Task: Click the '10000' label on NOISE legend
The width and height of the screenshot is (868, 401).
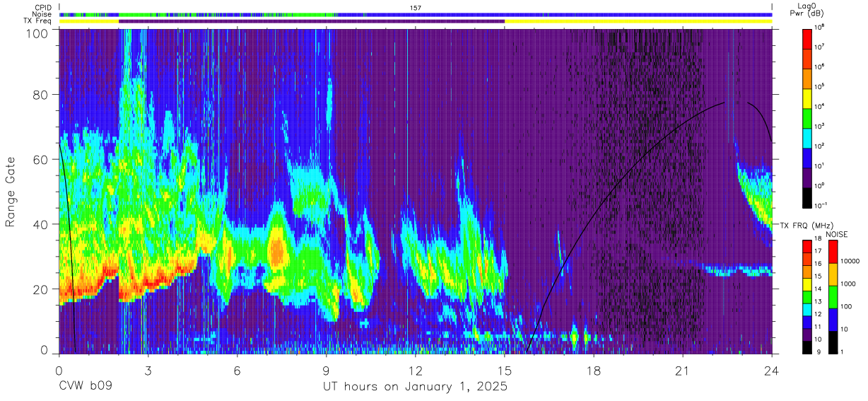Action: [851, 262]
